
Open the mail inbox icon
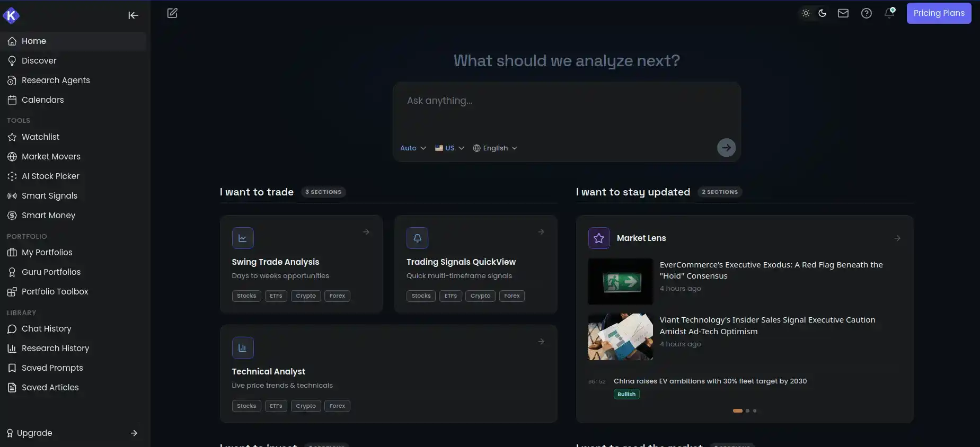click(843, 13)
